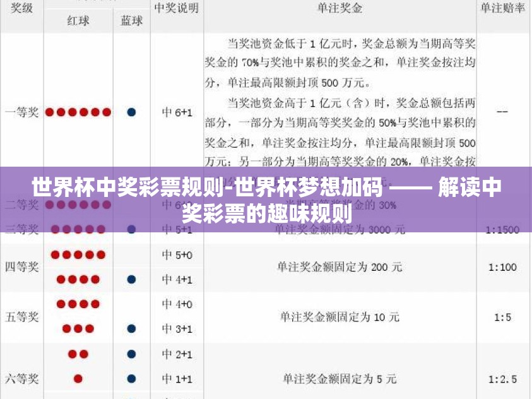Click the 单注奖金 column header

click(340, 8)
